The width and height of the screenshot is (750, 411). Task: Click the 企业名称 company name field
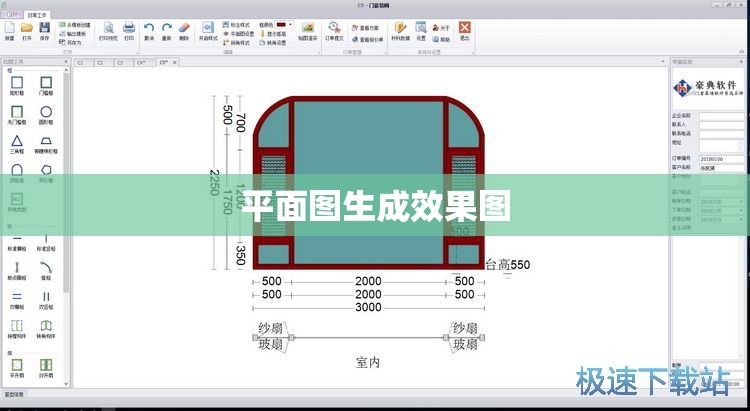(x=721, y=116)
